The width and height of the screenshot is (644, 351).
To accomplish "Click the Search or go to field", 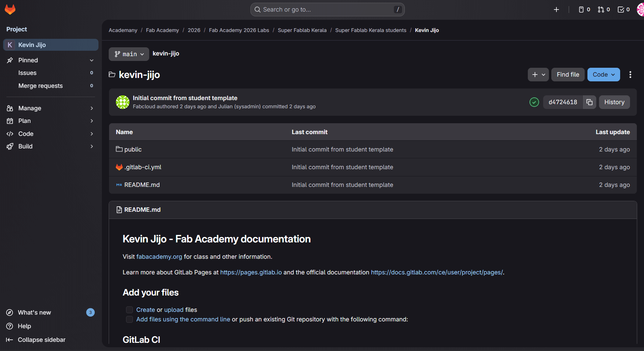I will pyautogui.click(x=327, y=9).
